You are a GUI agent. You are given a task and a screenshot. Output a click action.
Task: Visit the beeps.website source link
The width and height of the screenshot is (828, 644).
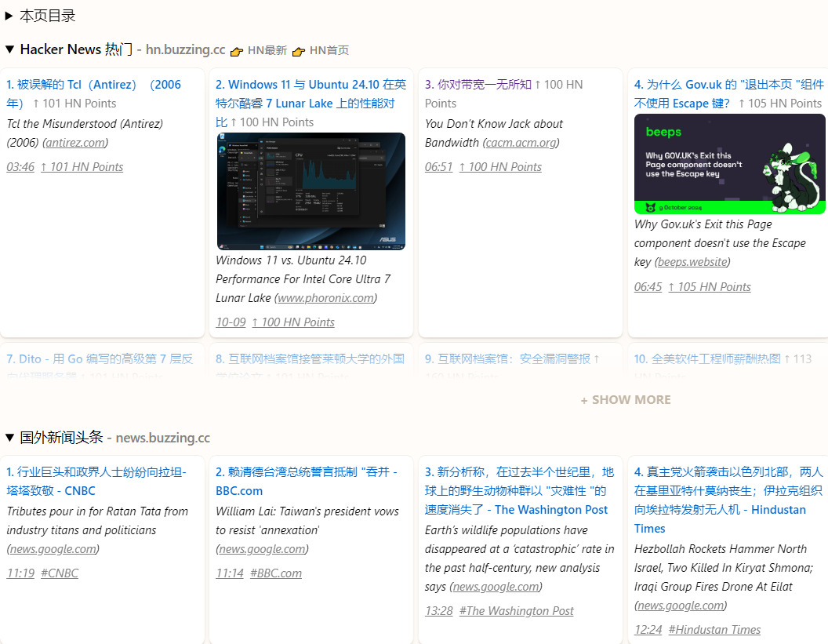point(692,262)
